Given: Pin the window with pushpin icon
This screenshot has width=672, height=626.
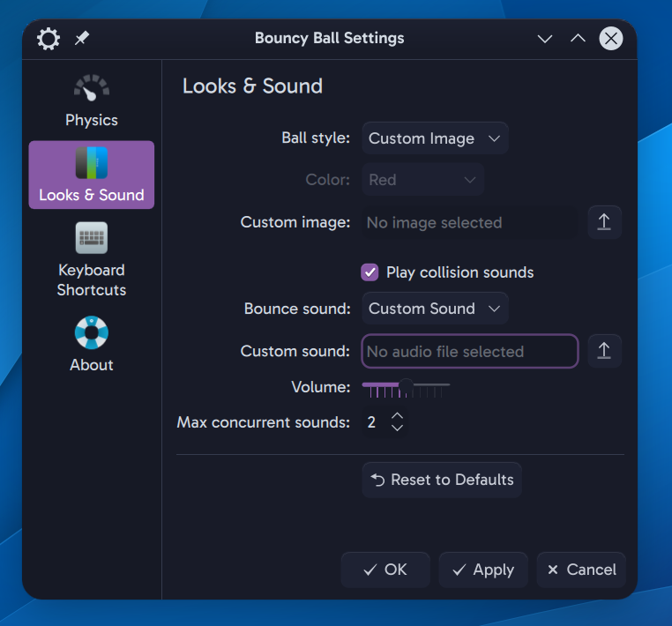Looking at the screenshot, I should 82,39.
